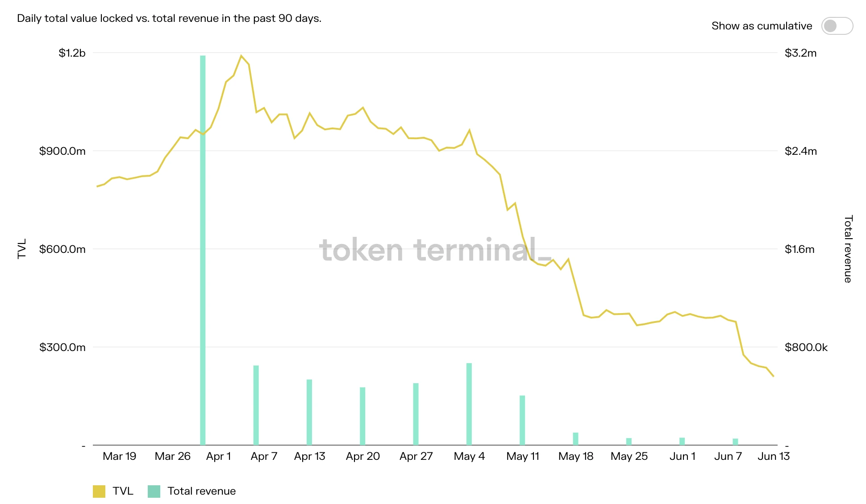
Task: Click the Show as cumulative label
Action: 762,26
